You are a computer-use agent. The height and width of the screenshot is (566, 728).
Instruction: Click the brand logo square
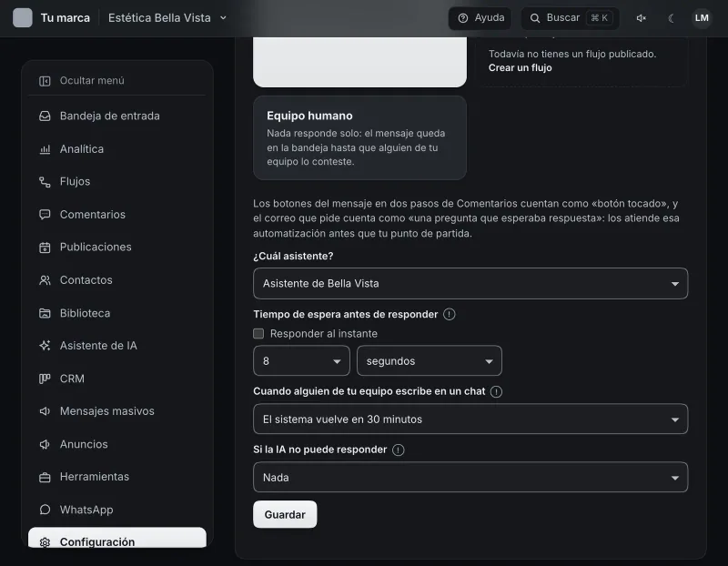(x=22, y=18)
